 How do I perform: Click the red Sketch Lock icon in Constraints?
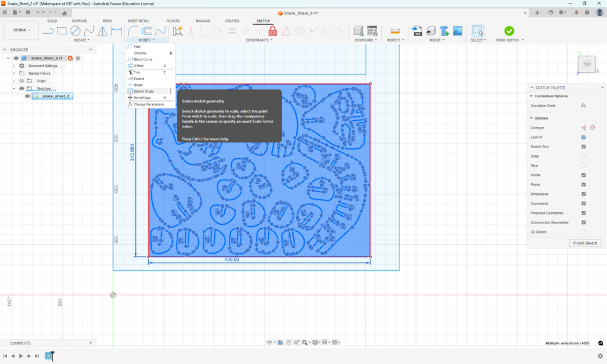[273, 31]
